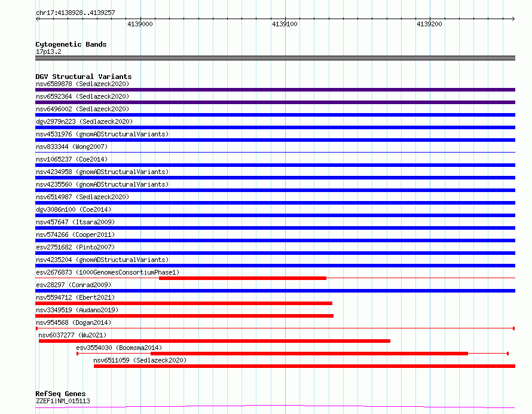
Task: Click the RefSeq Genes track title
Action: click(x=61, y=394)
